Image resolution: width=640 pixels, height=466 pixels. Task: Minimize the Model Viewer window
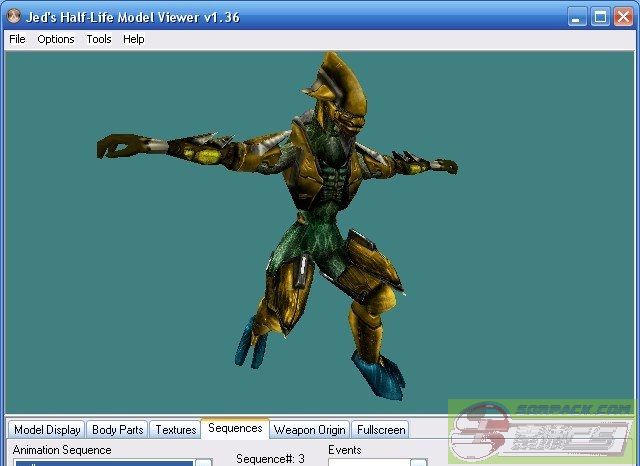[x=578, y=17]
